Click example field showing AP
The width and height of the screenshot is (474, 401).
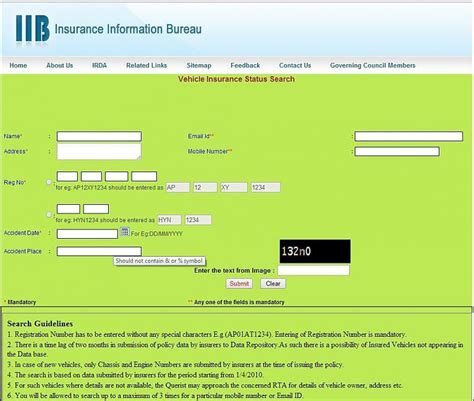click(178, 188)
